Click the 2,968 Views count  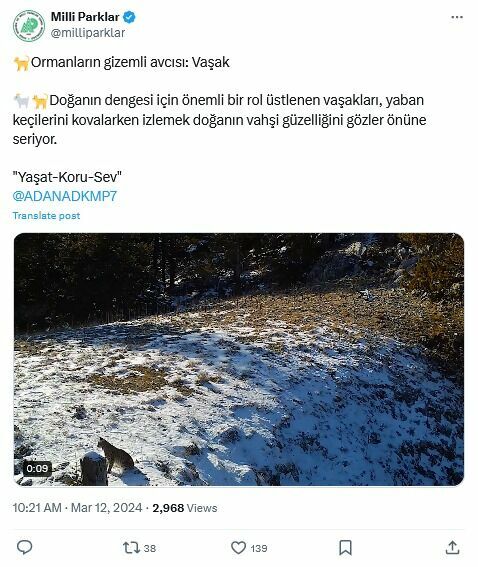click(184, 508)
